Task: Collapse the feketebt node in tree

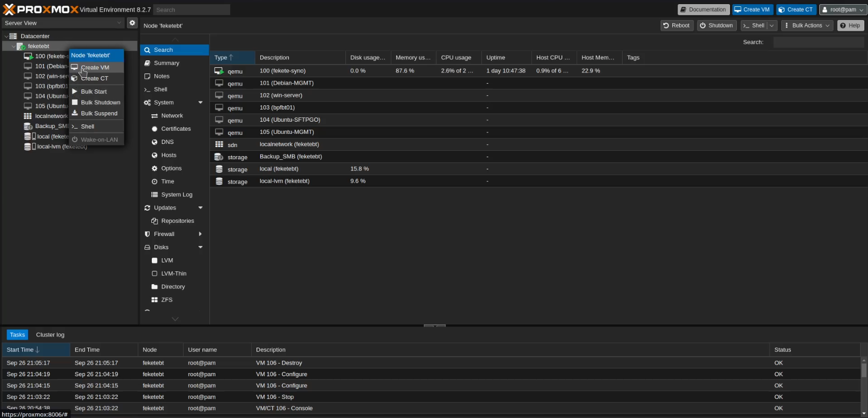Action: [x=13, y=47]
